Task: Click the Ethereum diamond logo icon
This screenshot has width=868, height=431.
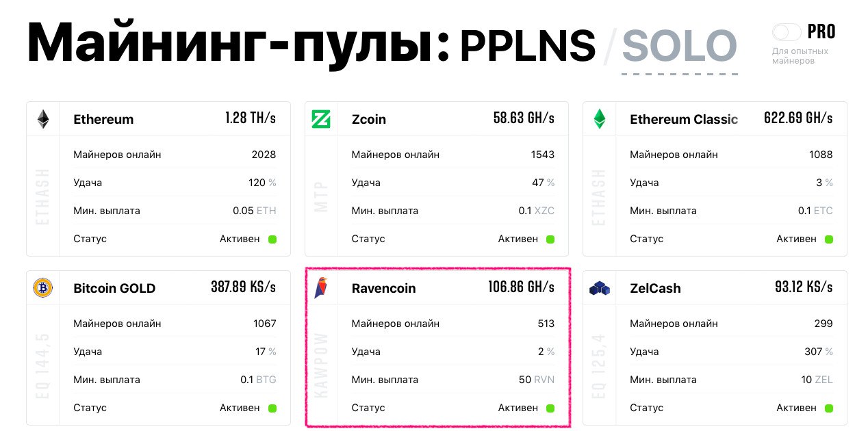Action: [43, 119]
